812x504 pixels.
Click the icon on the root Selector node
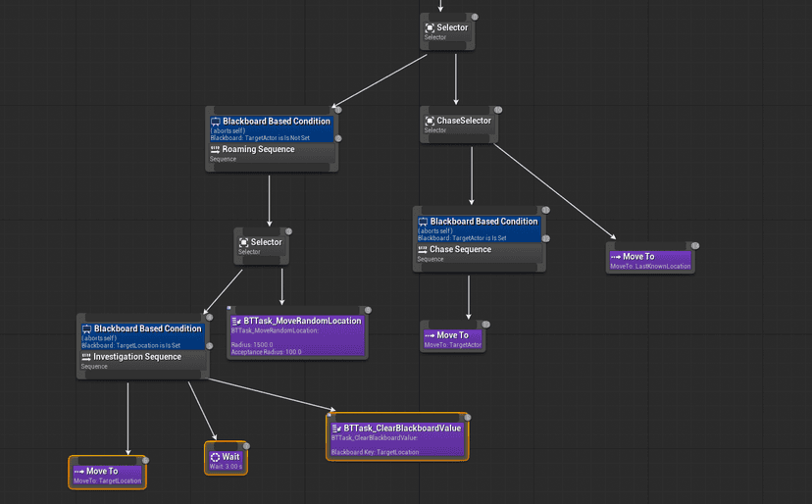click(431, 27)
